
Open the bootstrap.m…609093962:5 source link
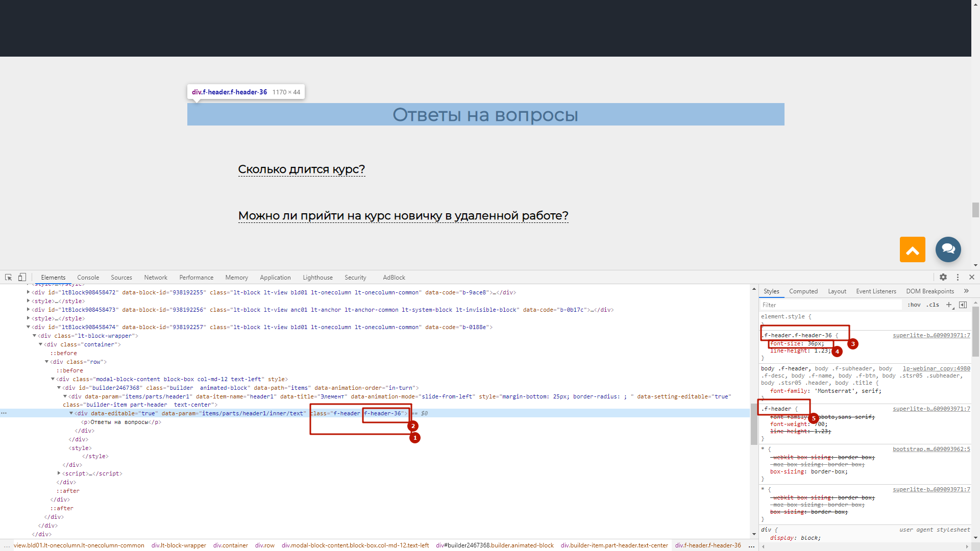tap(931, 449)
